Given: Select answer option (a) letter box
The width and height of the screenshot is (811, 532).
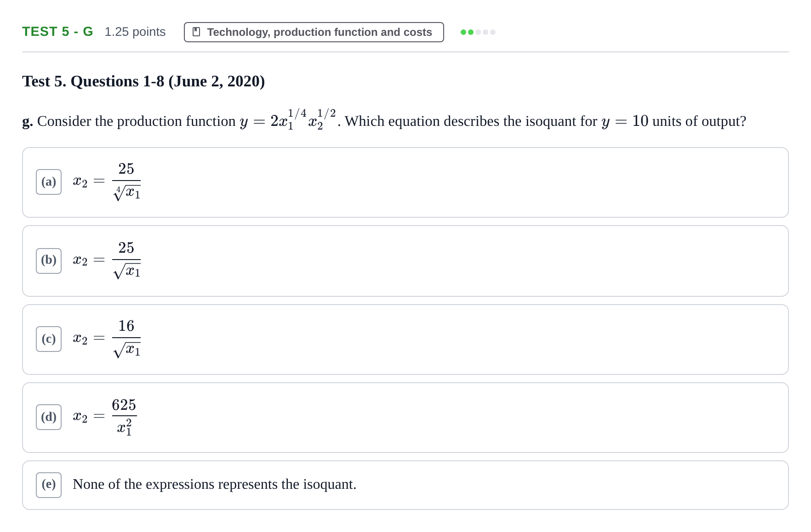Looking at the screenshot, I should (49, 182).
